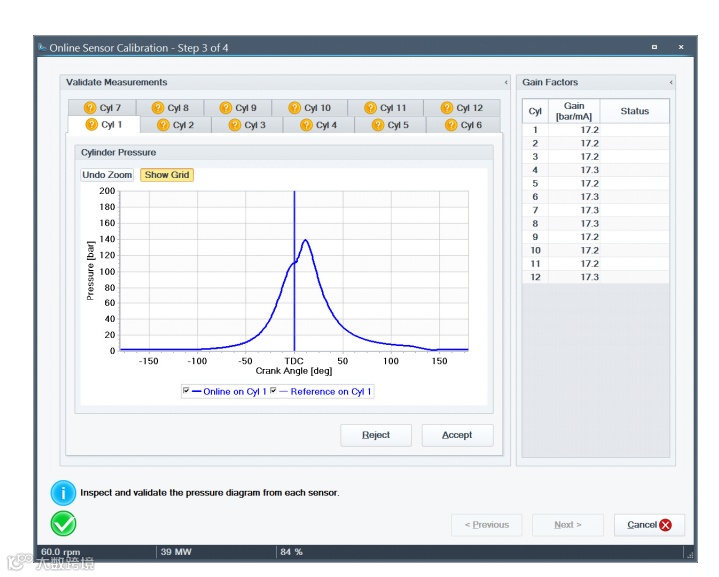Click the question-mark status icon on Cyl 10 tab

pos(294,108)
